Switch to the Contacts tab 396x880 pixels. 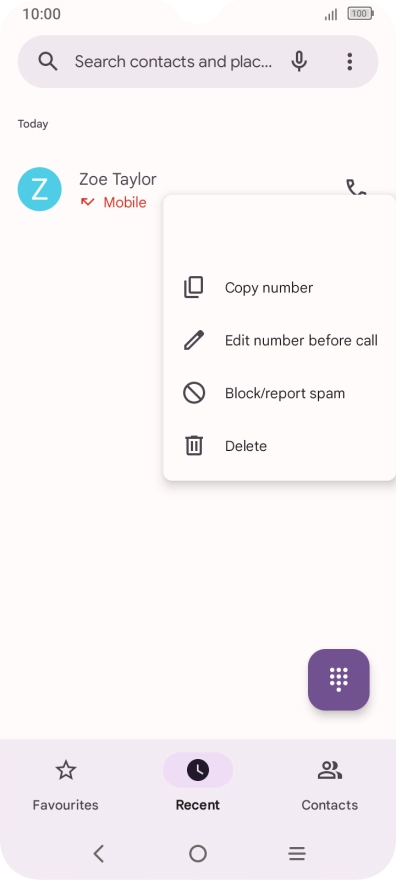click(330, 785)
